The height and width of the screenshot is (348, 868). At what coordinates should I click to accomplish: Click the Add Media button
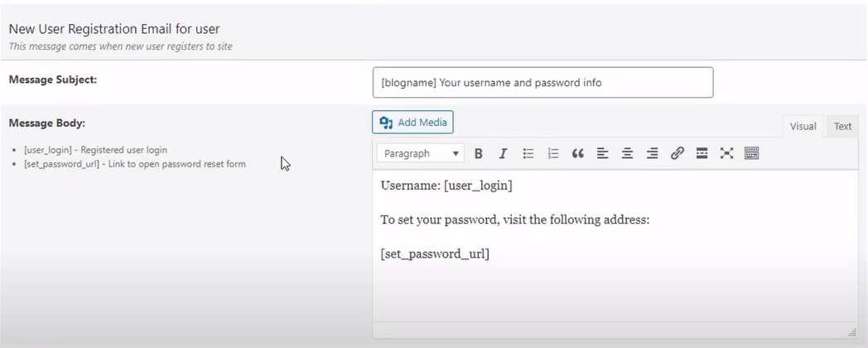pos(412,122)
